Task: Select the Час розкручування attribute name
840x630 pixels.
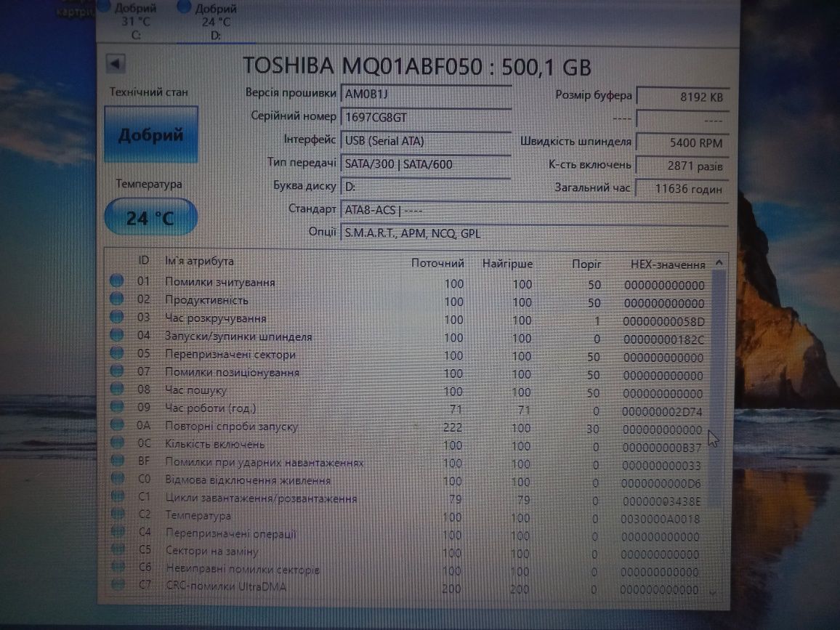Action: pos(215,318)
